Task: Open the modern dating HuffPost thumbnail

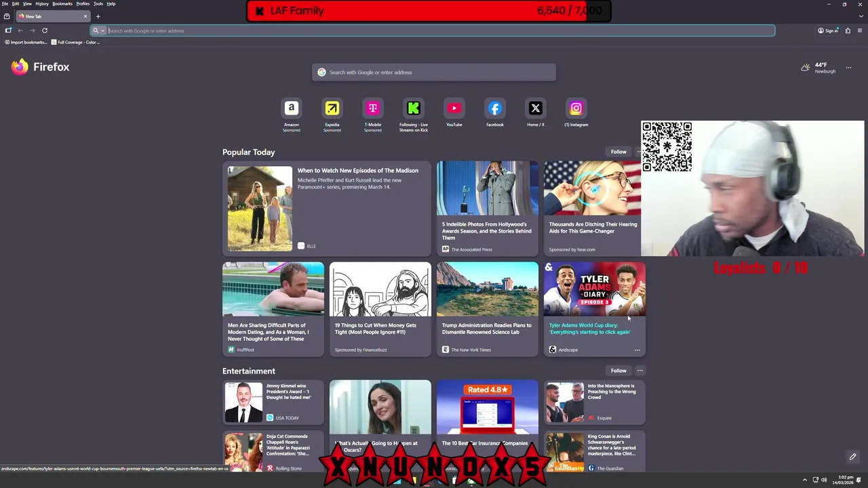Action: pyautogui.click(x=273, y=289)
